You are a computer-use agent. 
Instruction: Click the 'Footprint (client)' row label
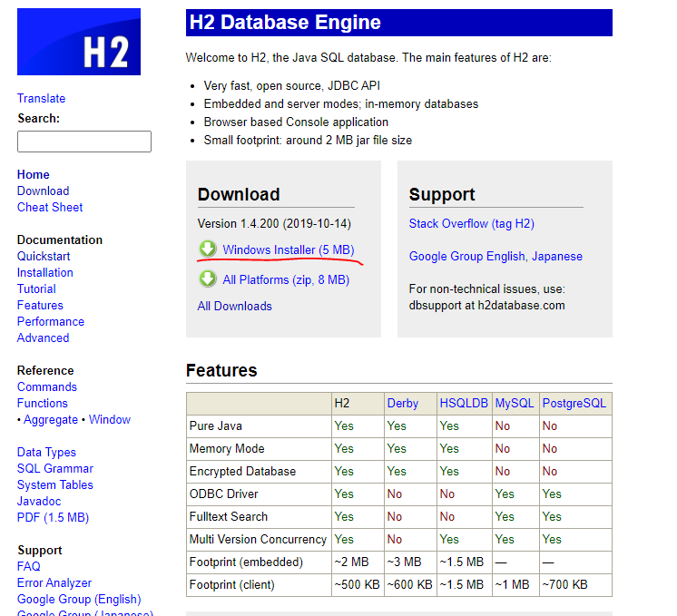pos(231,584)
